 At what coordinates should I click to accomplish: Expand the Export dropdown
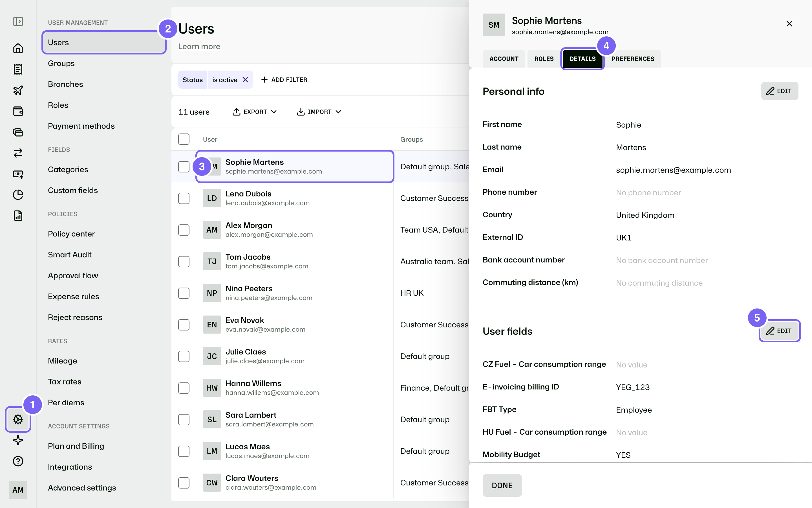255,112
